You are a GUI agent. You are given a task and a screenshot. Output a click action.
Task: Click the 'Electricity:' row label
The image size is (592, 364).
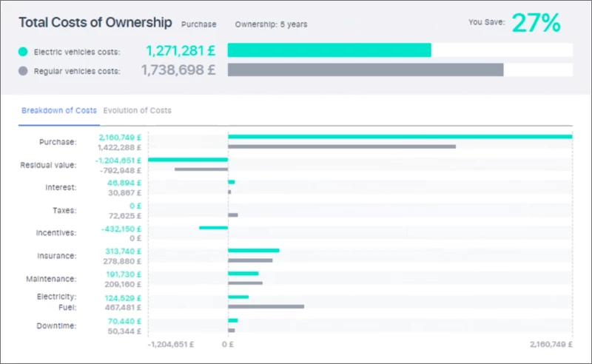click(x=57, y=297)
